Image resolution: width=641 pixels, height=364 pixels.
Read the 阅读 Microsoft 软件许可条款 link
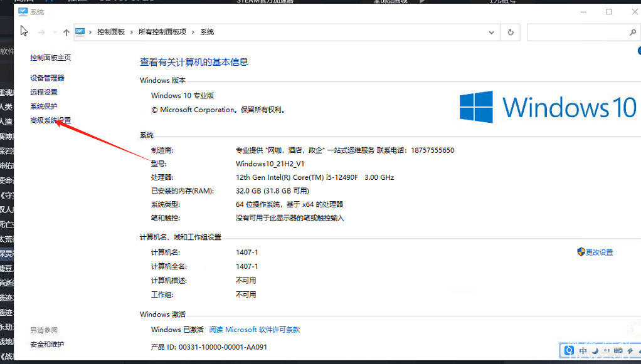pos(254,330)
